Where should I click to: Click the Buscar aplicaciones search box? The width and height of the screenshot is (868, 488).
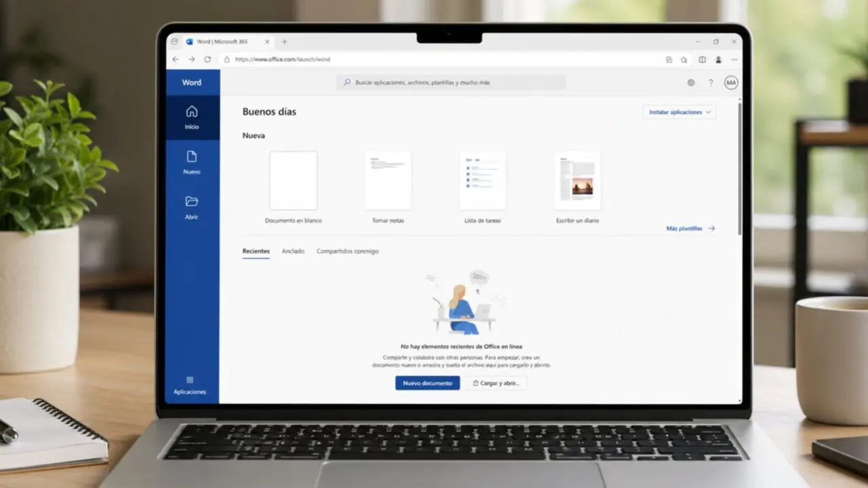point(451,83)
